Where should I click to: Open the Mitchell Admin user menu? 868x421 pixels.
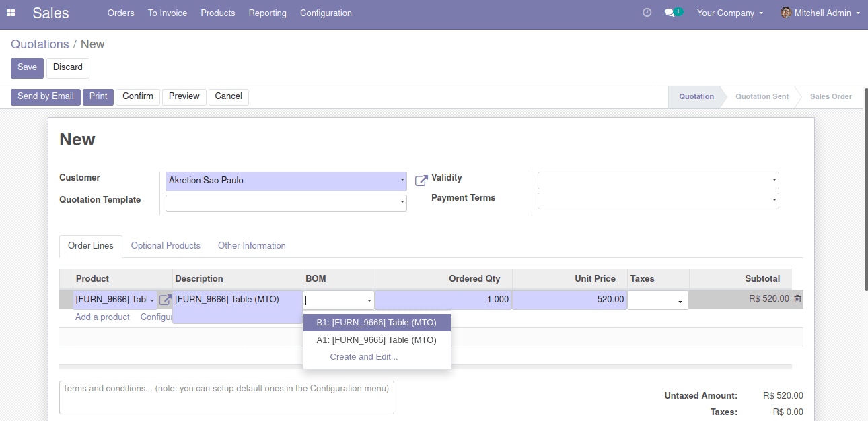[x=820, y=13]
